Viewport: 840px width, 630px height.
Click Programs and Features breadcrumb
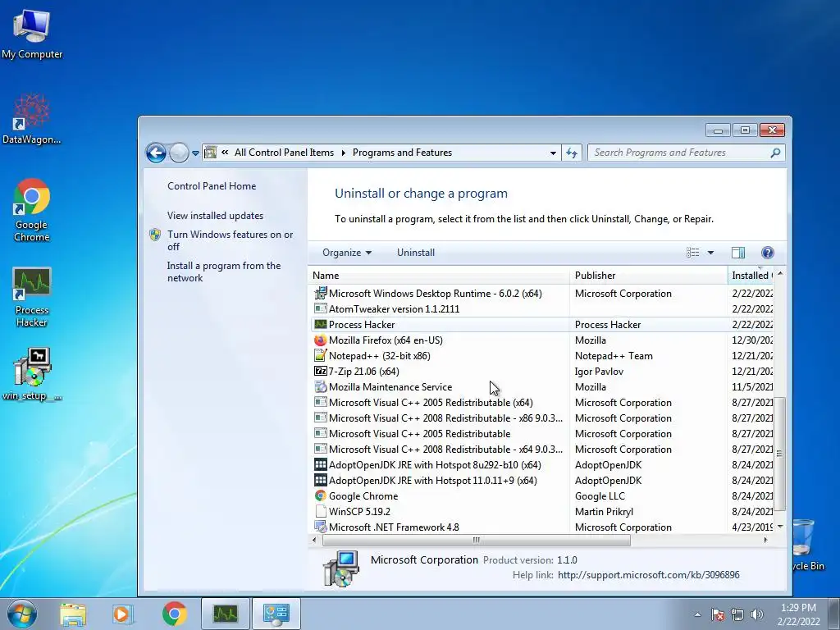[x=402, y=153]
